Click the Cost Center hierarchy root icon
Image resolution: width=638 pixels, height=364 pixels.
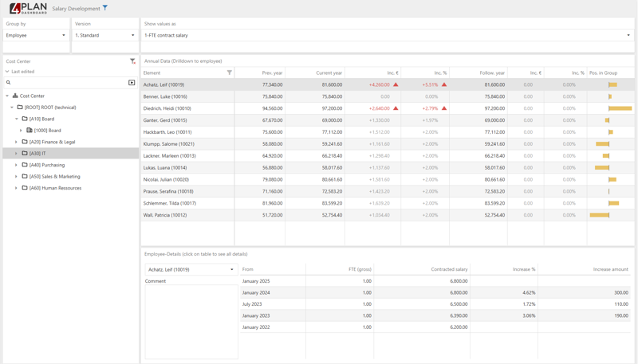click(x=15, y=96)
